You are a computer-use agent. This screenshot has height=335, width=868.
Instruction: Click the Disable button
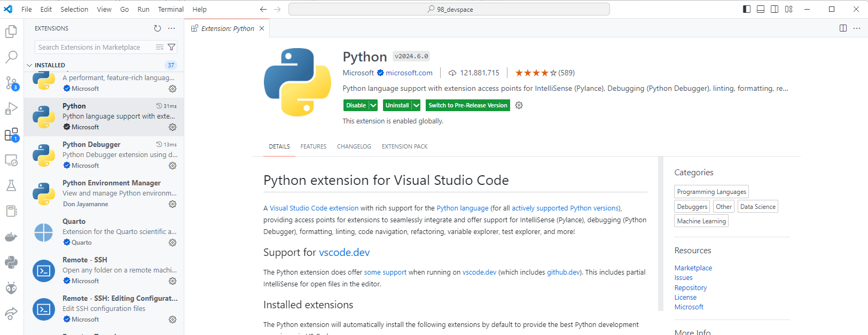(x=356, y=105)
